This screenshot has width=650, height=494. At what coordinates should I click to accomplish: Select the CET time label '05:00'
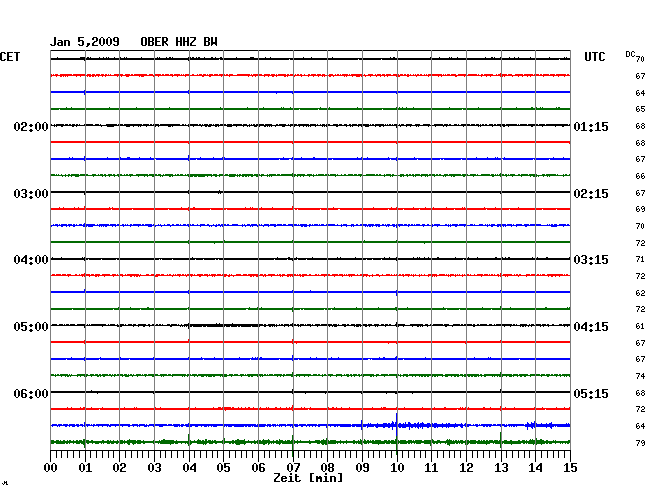click(31, 327)
